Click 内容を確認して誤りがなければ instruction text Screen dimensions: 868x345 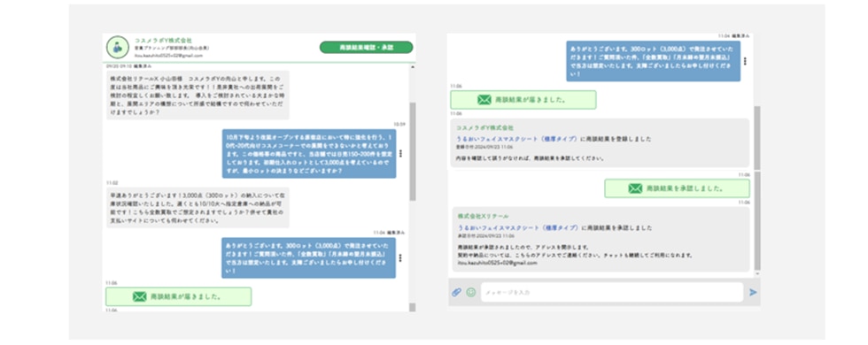[x=530, y=158]
